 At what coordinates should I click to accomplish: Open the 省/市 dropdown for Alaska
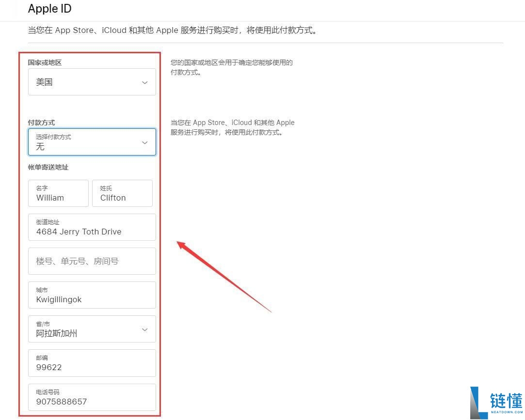tap(92, 329)
